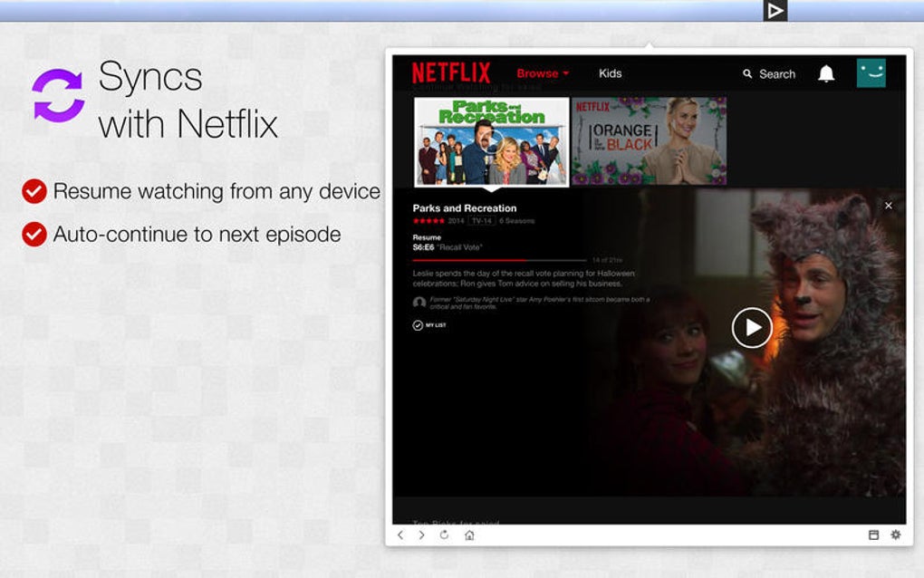Click the Search magnifier in Netflix header
The height and width of the screenshot is (578, 924).
click(x=747, y=73)
